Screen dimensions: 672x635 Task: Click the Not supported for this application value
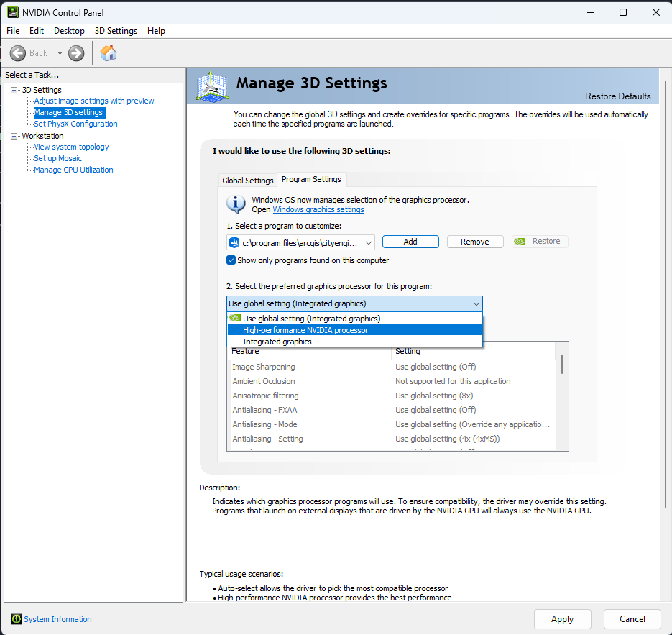click(453, 381)
